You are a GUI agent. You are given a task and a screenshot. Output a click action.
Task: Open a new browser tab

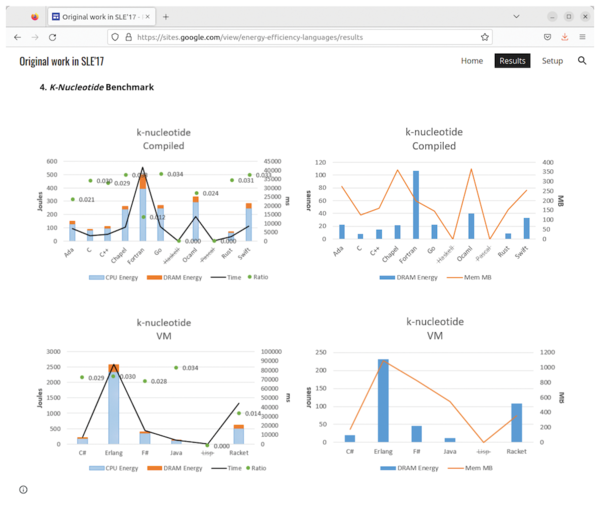click(166, 16)
